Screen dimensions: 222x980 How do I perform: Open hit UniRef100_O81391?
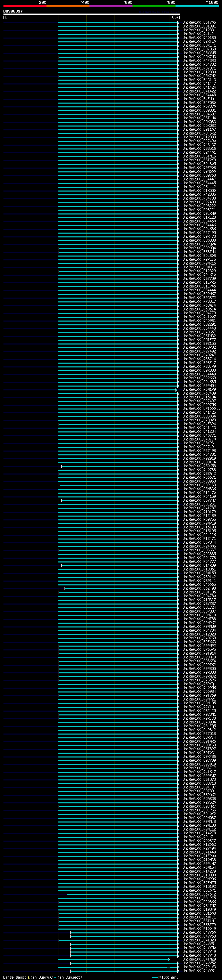pyautogui.click(x=199, y=26)
